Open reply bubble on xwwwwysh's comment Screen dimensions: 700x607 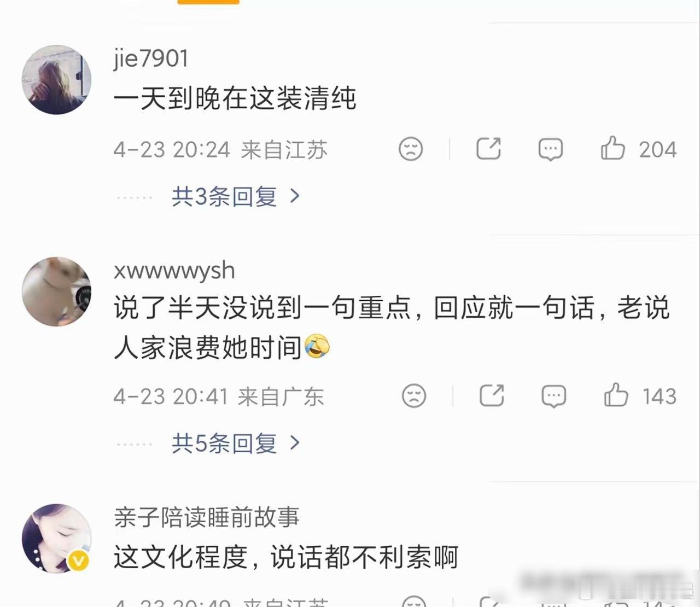(x=553, y=396)
